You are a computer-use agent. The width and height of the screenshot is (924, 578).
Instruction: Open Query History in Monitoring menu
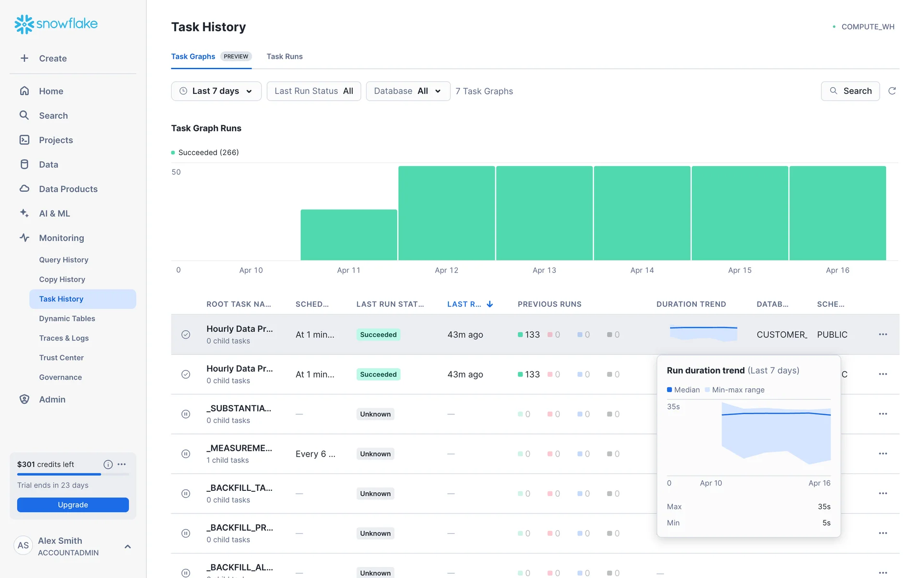coord(64,260)
